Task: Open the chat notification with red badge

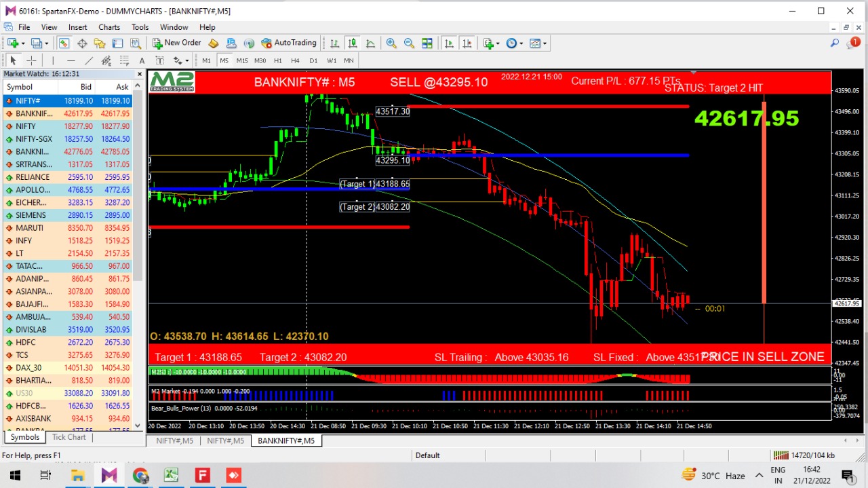Action: click(852, 43)
